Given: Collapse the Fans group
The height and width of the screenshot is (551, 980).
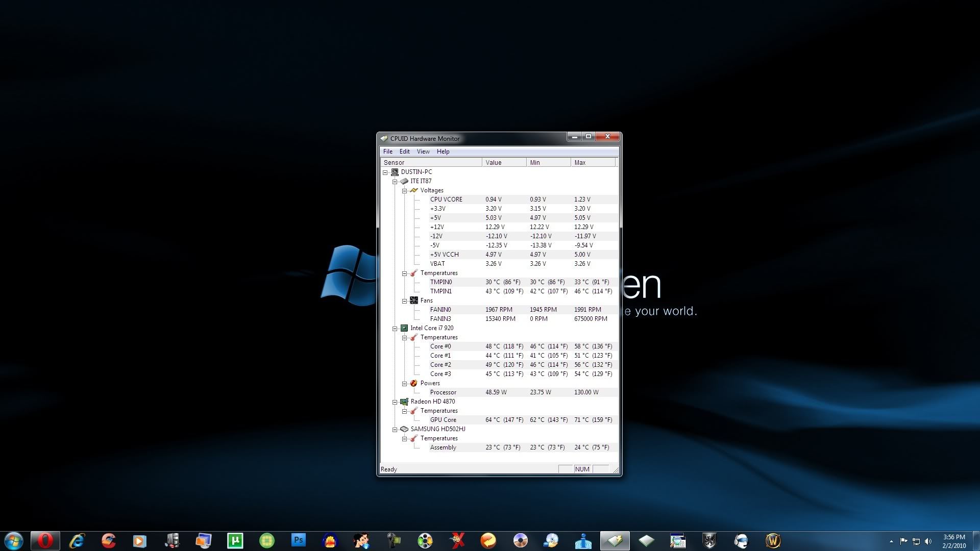Looking at the screenshot, I should coord(405,301).
